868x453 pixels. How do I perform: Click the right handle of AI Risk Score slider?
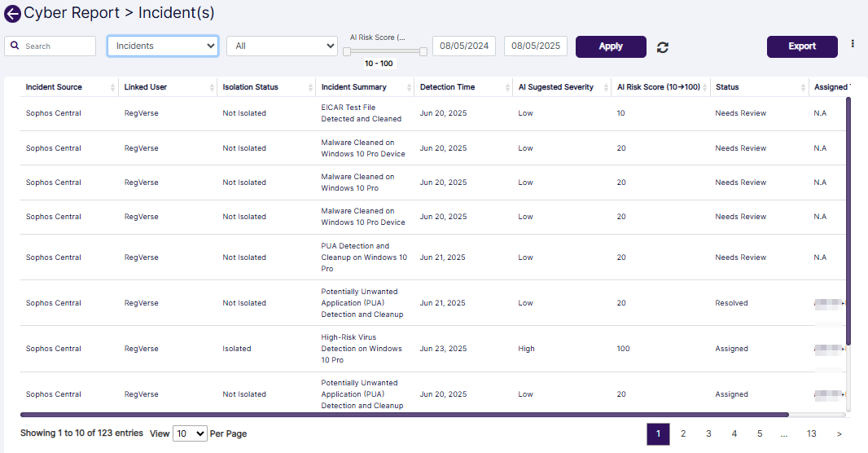[x=423, y=51]
